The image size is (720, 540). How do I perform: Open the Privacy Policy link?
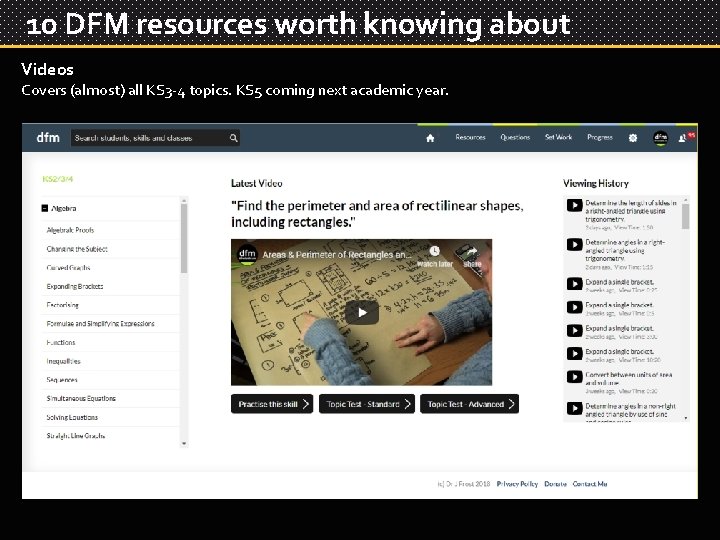point(517,484)
